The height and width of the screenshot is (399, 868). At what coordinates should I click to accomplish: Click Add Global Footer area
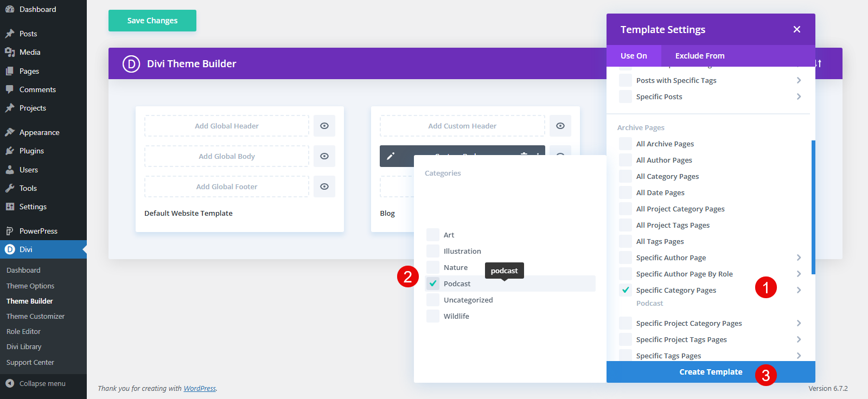(227, 186)
